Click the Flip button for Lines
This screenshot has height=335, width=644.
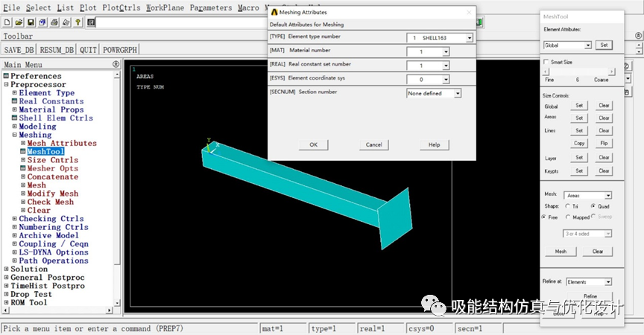604,143
